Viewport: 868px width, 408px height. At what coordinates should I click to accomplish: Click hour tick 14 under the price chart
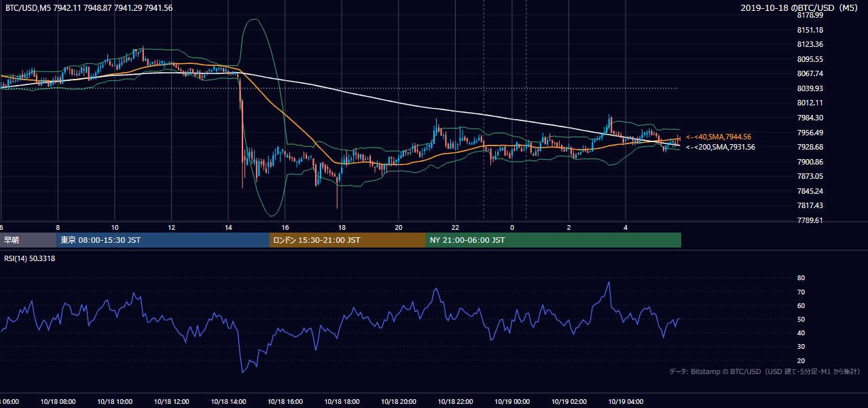[228, 227]
